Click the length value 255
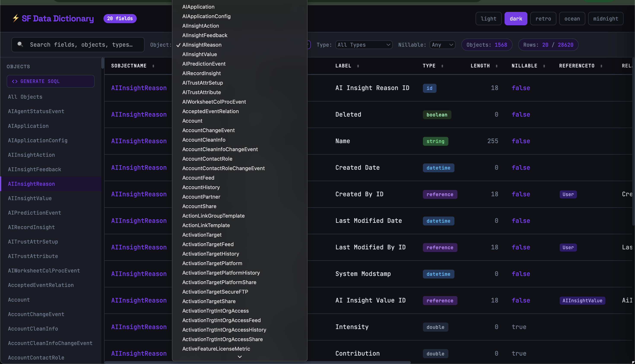This screenshot has height=364, width=635. point(492,141)
